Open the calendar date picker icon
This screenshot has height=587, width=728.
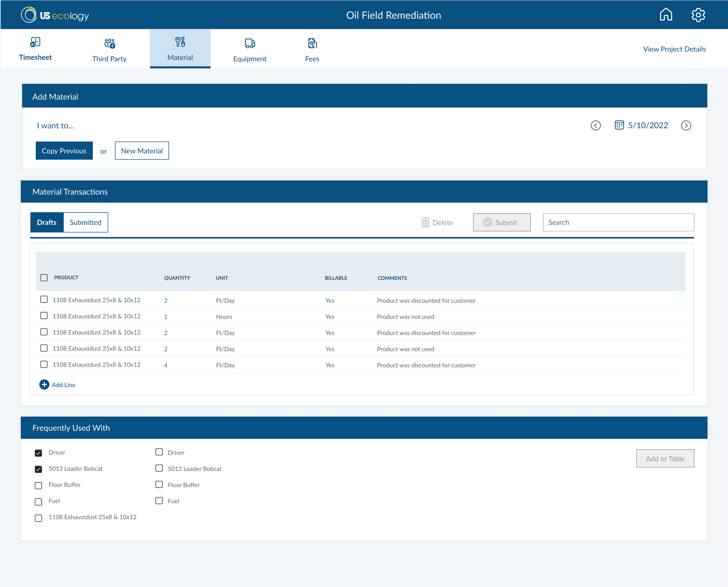619,125
